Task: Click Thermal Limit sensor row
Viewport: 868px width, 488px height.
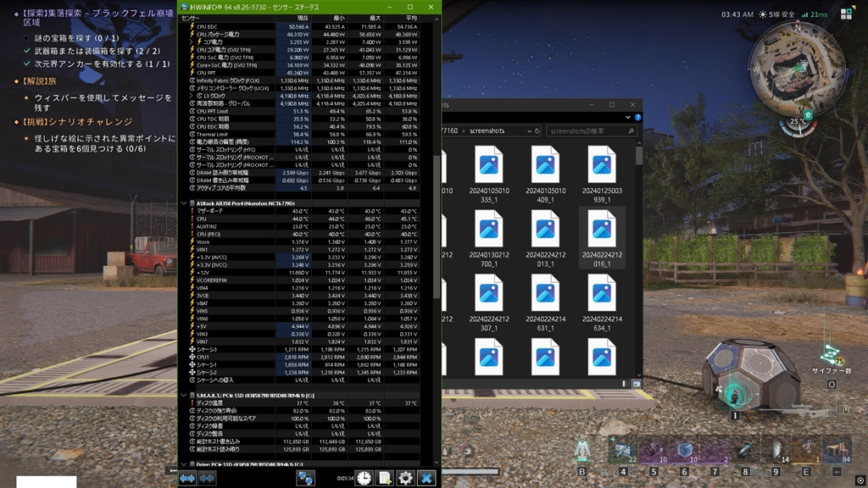Action: pos(304,135)
